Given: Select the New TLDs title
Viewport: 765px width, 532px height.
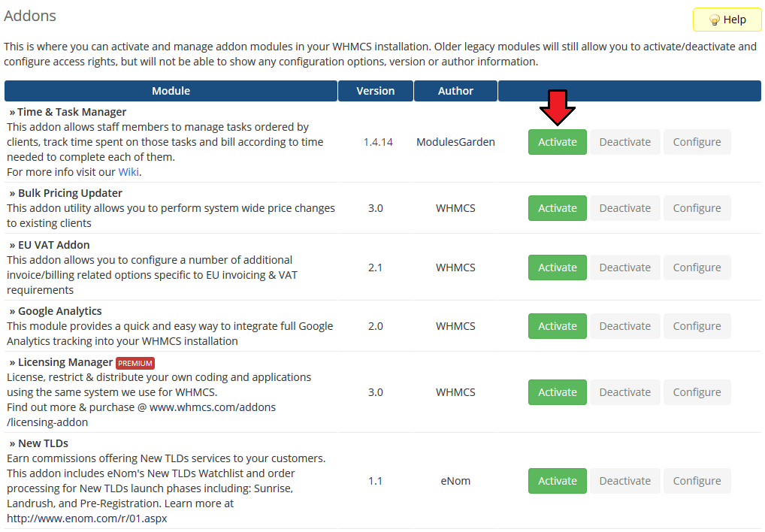Looking at the screenshot, I should tap(43, 443).
